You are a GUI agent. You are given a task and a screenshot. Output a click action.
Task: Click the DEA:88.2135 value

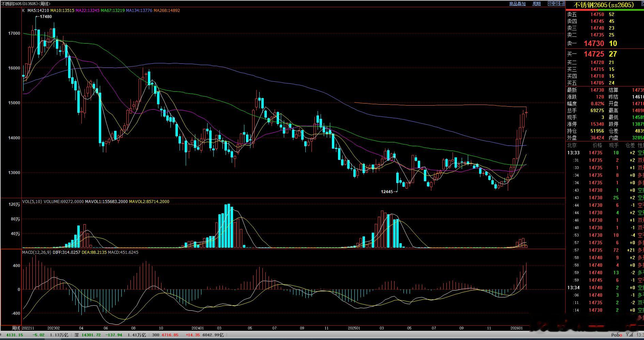(x=94, y=252)
